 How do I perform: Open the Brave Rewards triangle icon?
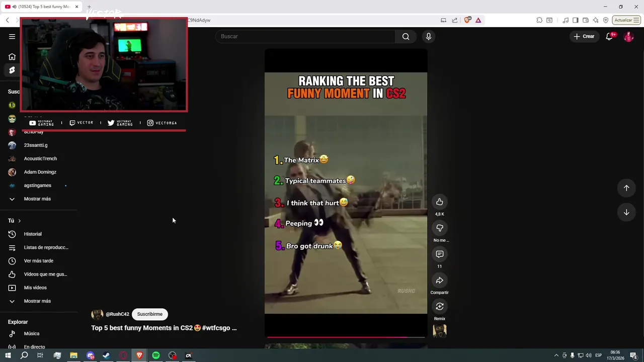(478, 20)
